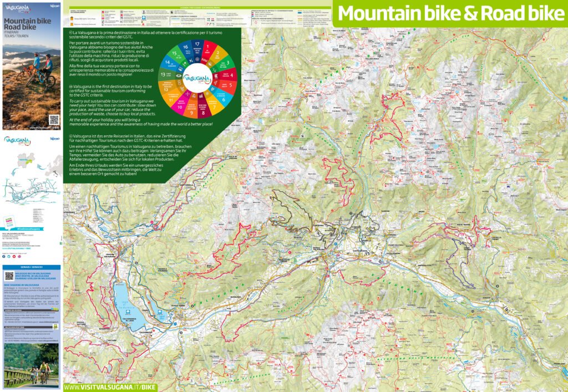The height and width of the screenshot is (392, 568).
Task: Click the 'Mountain bike Road bike' cover title
Action: click(27, 24)
